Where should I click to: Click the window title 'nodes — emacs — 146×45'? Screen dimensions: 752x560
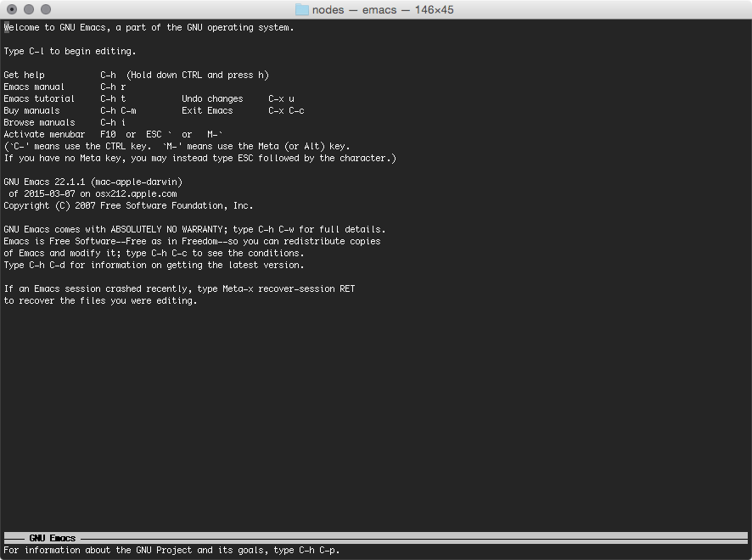point(383,9)
